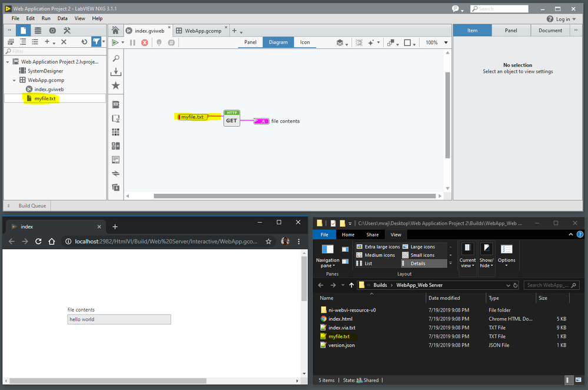588x390 pixels.
Task: Click the Filter search field
Action: (55, 51)
